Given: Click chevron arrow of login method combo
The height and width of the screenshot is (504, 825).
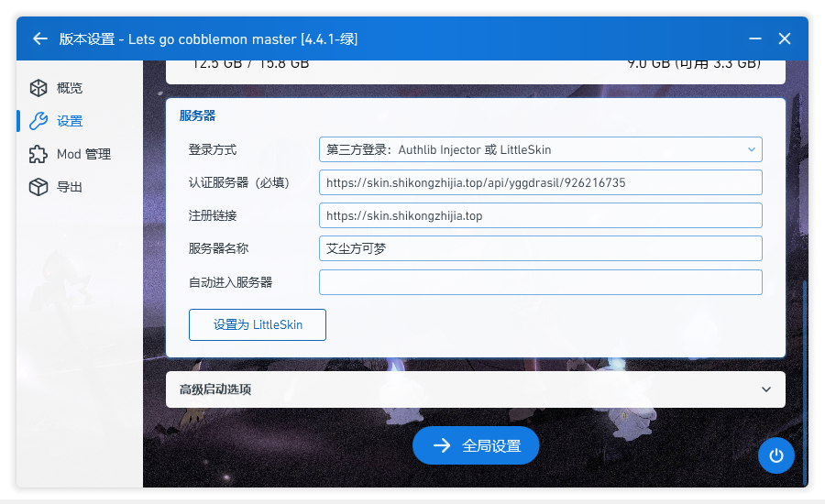Looking at the screenshot, I should point(752,149).
